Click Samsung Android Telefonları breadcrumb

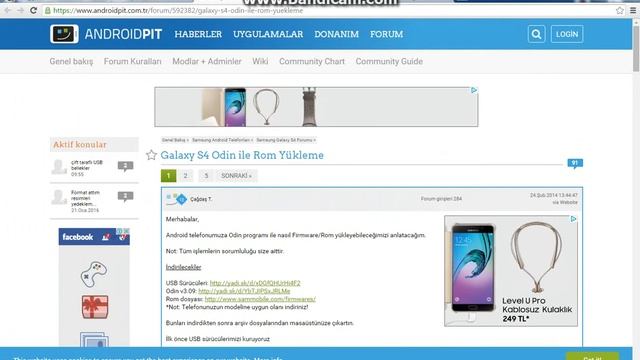[x=221, y=140]
